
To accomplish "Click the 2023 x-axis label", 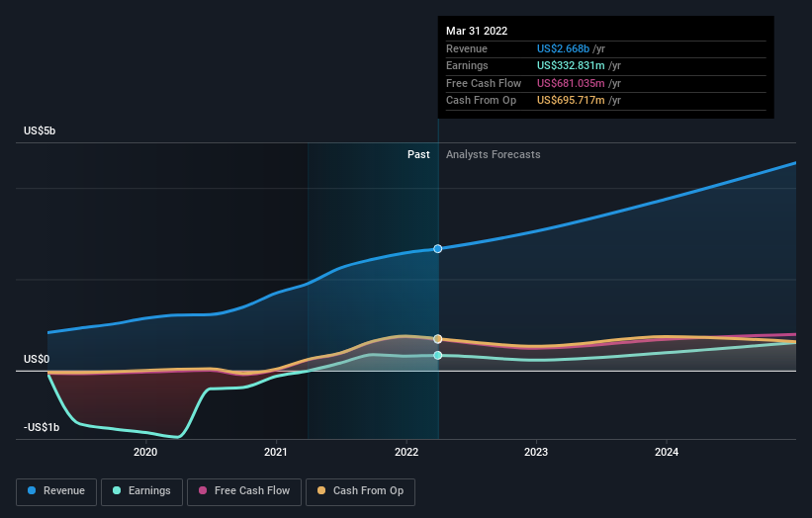I will click(536, 453).
